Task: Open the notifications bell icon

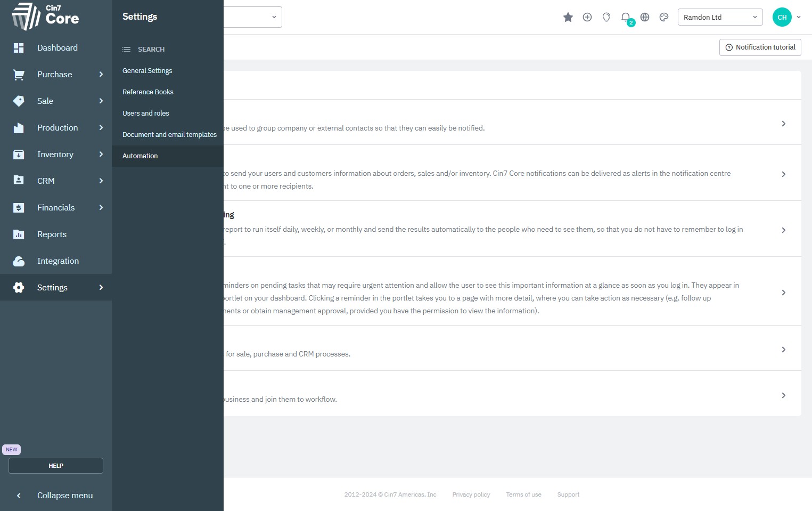Action: point(626,17)
